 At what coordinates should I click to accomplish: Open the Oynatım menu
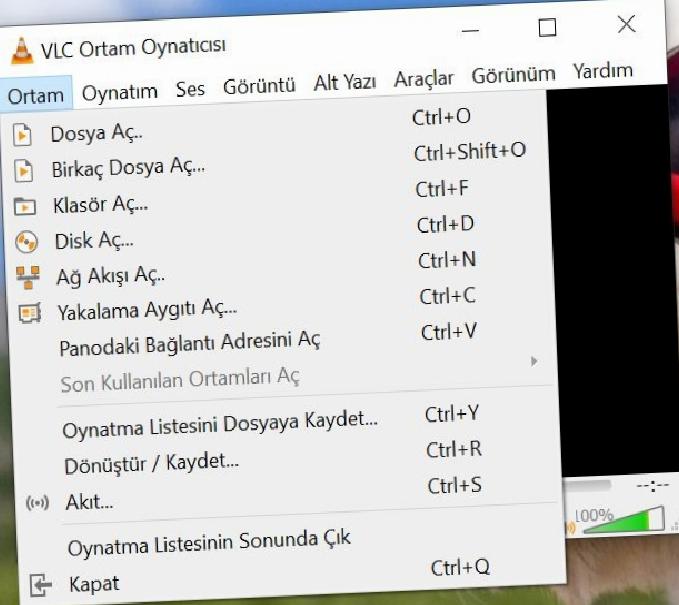click(x=120, y=92)
